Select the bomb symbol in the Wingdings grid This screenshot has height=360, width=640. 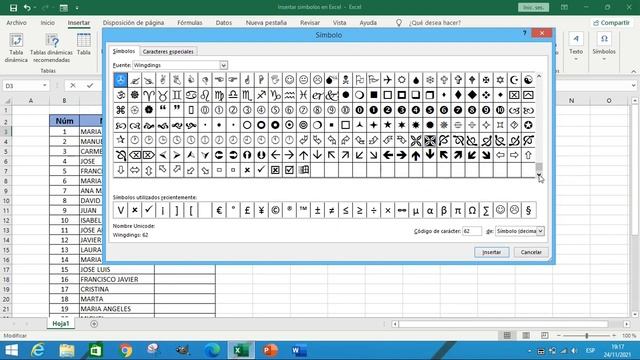331,80
